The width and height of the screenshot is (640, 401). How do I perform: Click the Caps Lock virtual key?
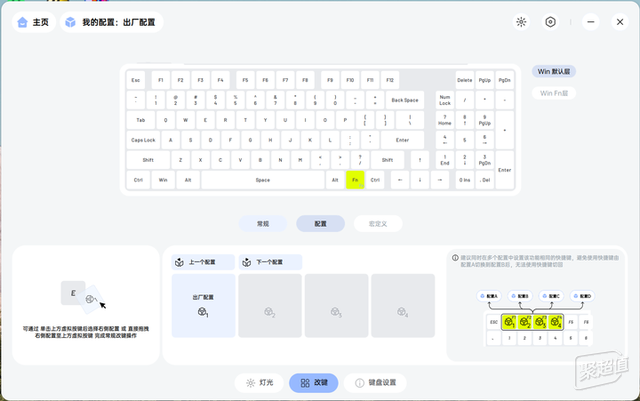pos(143,140)
